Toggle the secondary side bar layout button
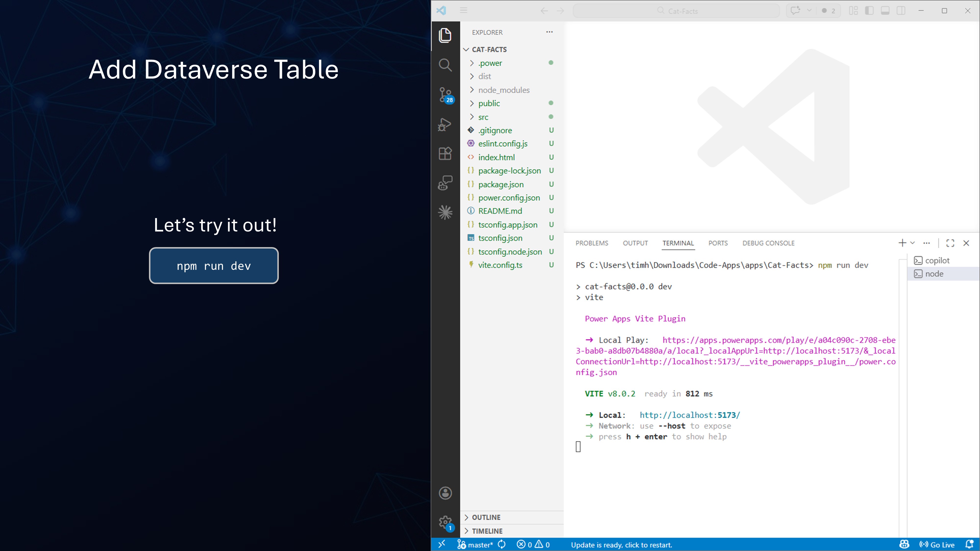 pyautogui.click(x=901, y=11)
